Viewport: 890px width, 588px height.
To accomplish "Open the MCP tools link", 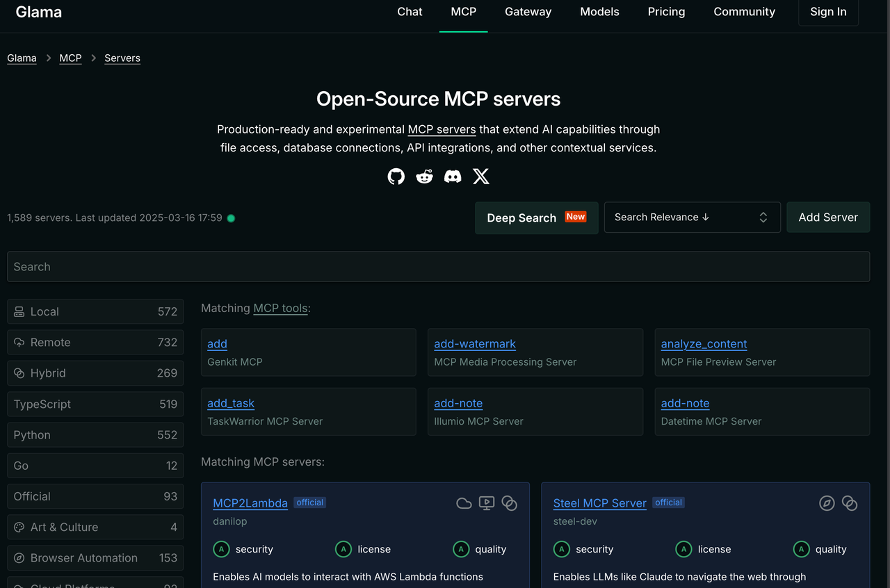I will tap(280, 308).
